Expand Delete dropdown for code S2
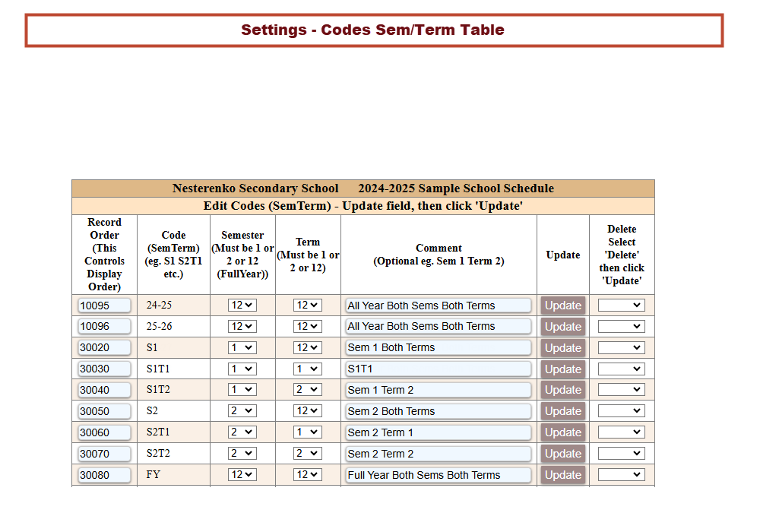 [x=621, y=411]
